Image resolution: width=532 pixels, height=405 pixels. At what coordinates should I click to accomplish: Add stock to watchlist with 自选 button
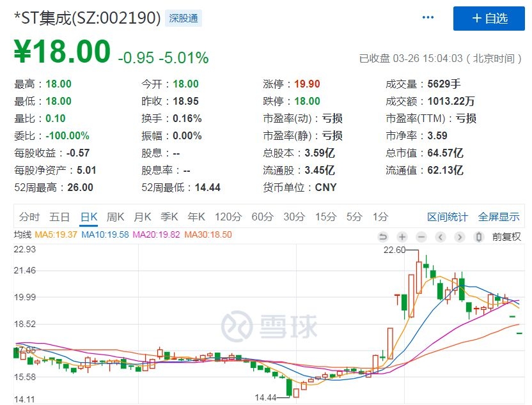click(489, 19)
